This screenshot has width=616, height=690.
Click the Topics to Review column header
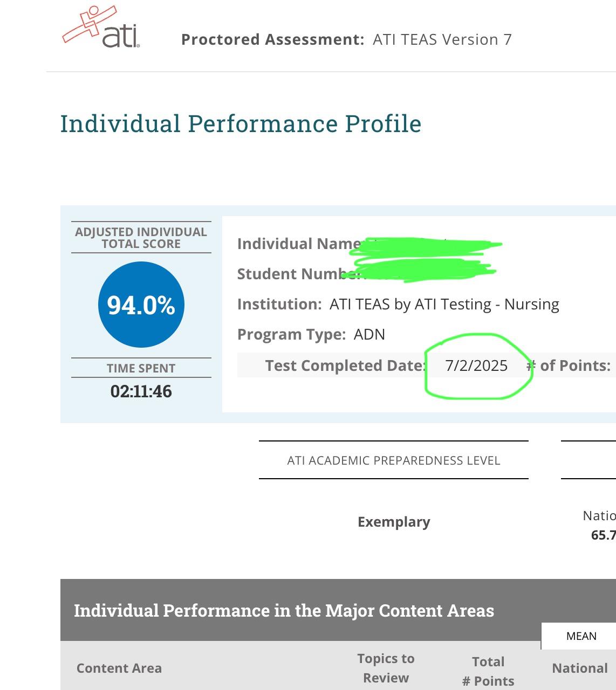(x=386, y=668)
